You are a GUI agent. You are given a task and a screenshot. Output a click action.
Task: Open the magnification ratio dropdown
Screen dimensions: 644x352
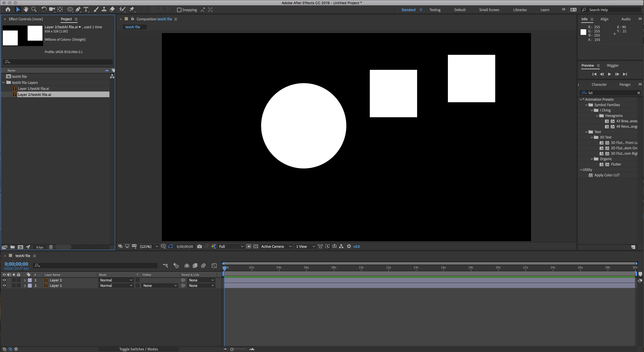click(148, 246)
